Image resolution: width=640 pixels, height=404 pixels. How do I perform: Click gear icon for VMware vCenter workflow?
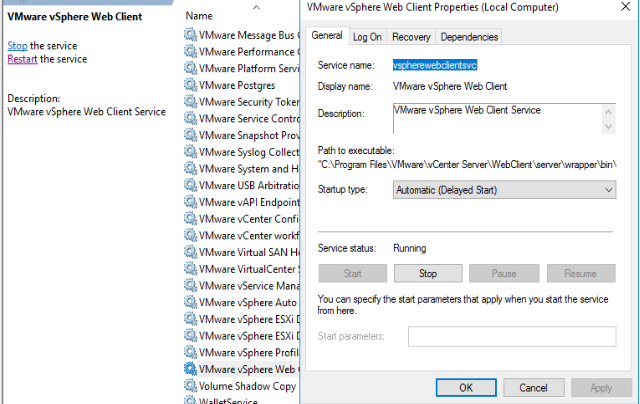[190, 235]
